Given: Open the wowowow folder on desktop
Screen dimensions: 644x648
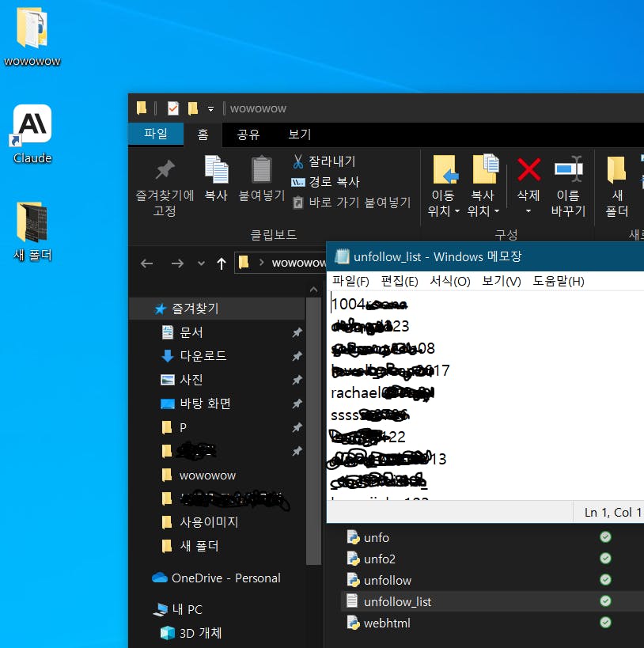Looking at the screenshot, I should tap(32, 36).
